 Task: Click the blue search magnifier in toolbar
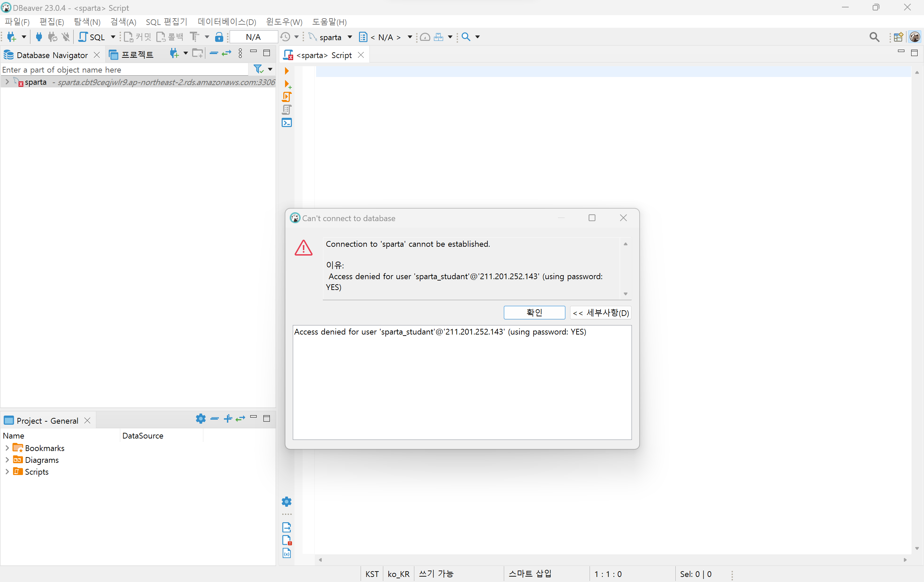466,37
